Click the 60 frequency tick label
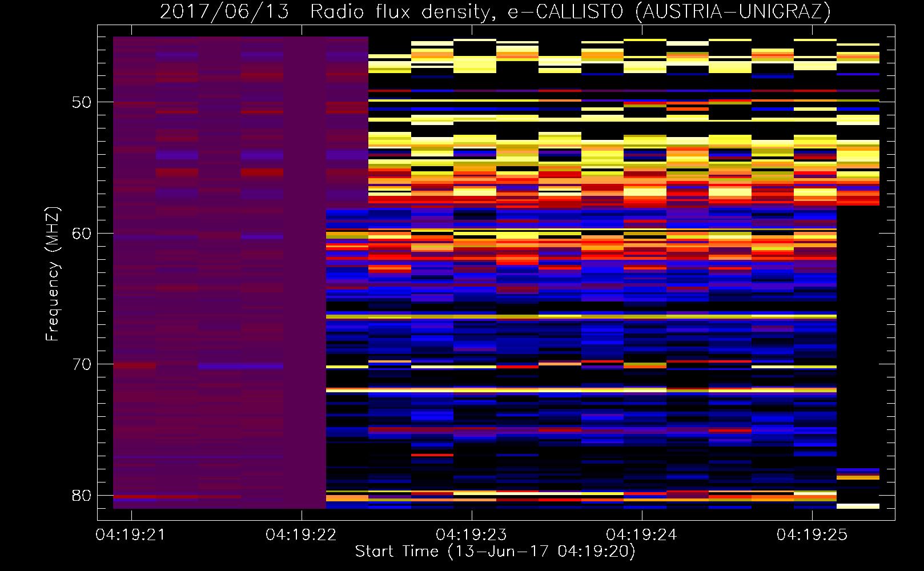Viewport: 924px width, 571px height. pyautogui.click(x=82, y=234)
